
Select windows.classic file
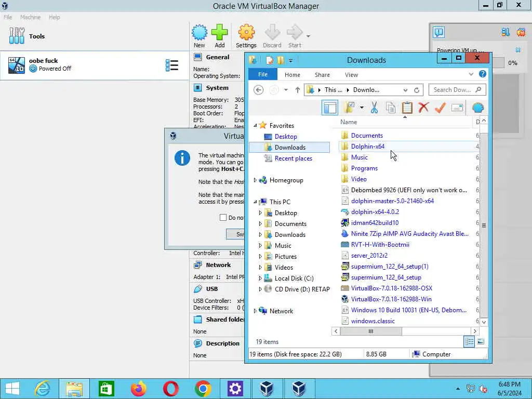coord(373,321)
